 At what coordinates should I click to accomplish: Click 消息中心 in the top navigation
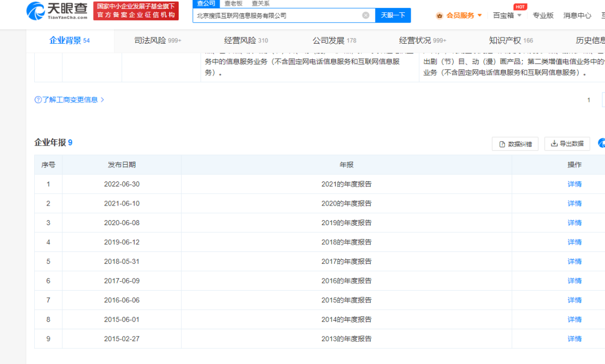tap(577, 15)
